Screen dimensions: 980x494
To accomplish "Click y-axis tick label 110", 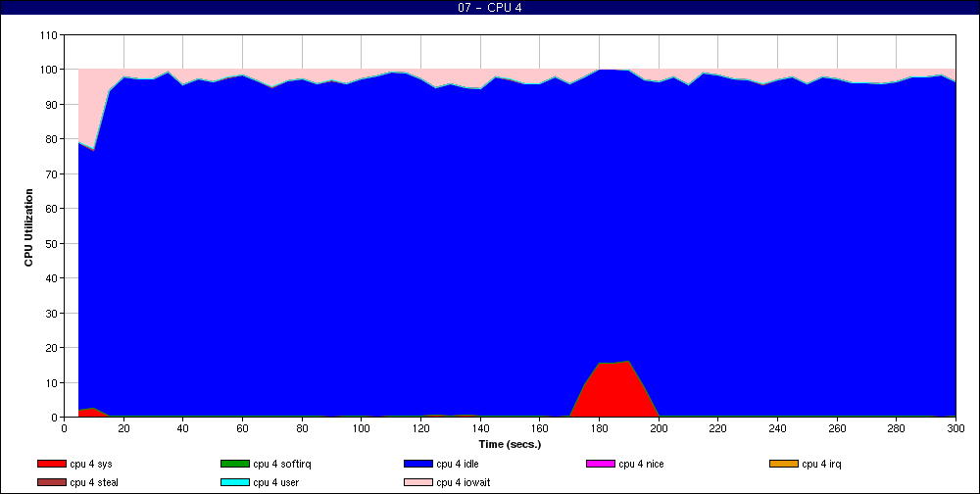I will click(x=49, y=35).
